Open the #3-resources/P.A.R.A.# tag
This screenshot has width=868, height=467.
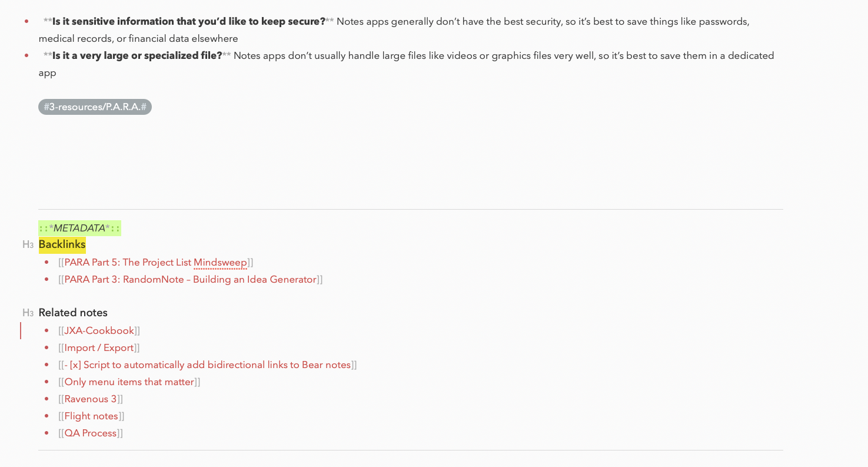[95, 107]
